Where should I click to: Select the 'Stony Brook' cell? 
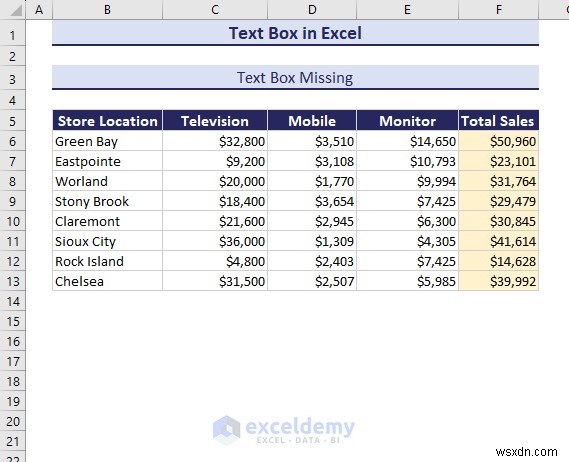click(x=107, y=201)
